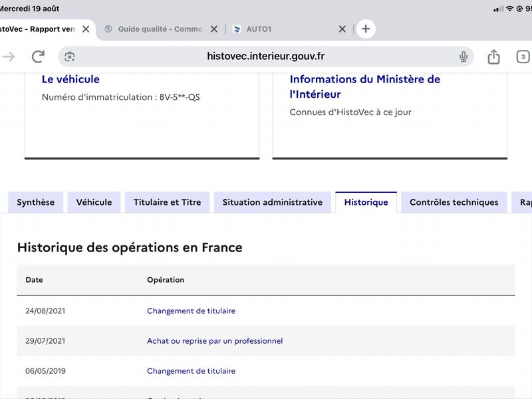This screenshot has width=532, height=399.
Task: Click Changement de titulaire dated 24/08/2021
Action: 191,311
